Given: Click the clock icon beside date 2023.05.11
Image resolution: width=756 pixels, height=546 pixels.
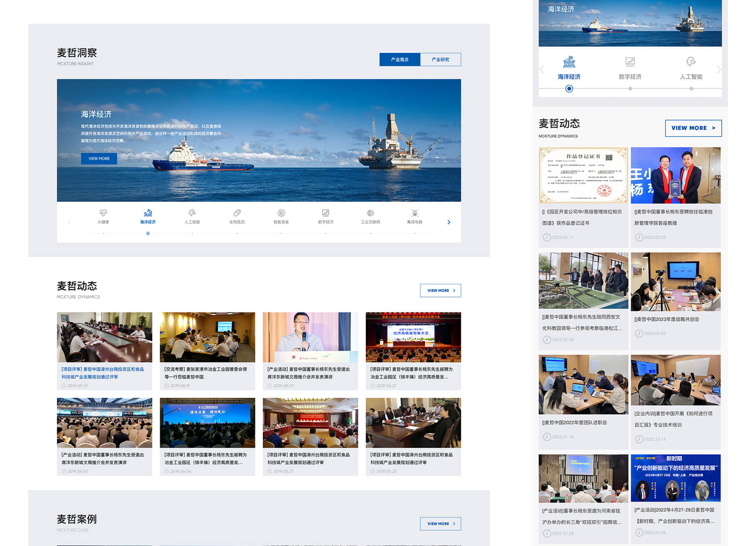Looking at the screenshot, I should coord(547,237).
